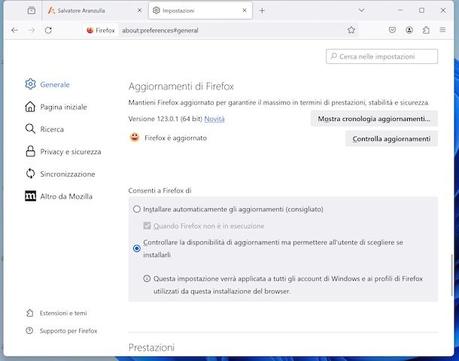Click the Sincronizzazione arrows icon
The width and height of the screenshot is (459, 361).
click(30, 174)
